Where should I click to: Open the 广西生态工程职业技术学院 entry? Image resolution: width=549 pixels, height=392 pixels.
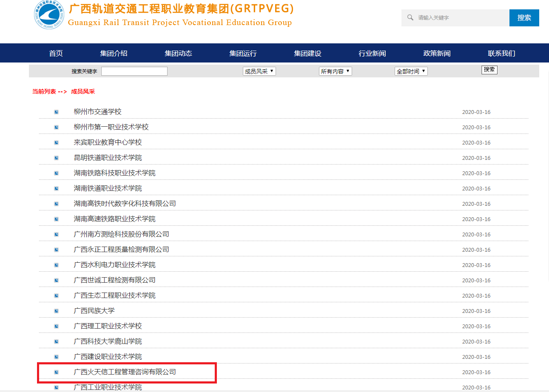coord(114,295)
